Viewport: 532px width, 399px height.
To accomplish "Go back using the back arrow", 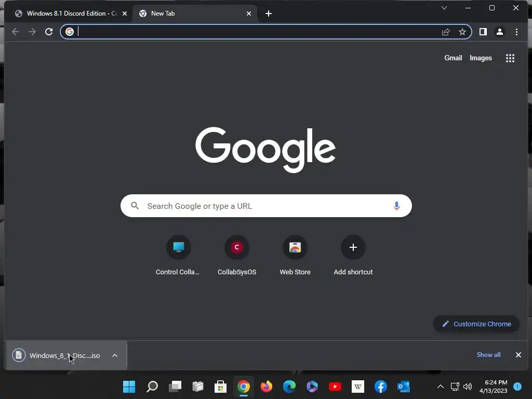I will 15,32.
